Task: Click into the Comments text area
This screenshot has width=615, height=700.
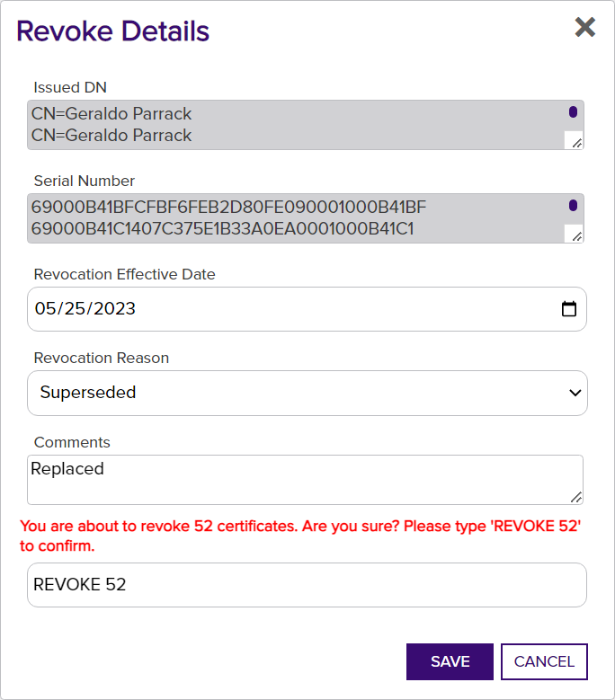Action: (x=306, y=480)
